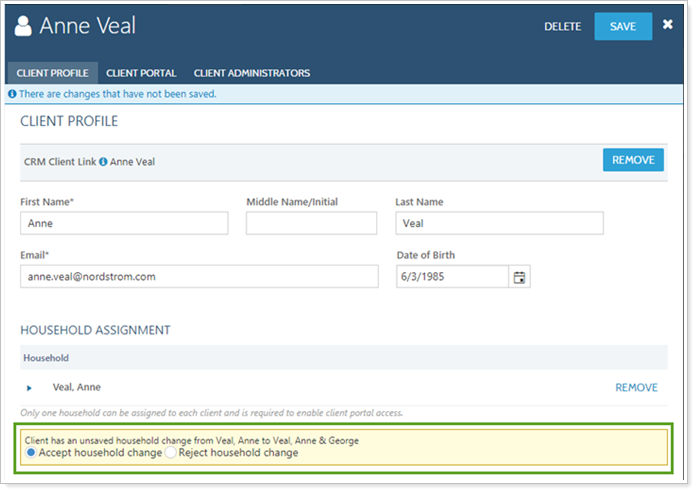697x493 pixels.
Task: Delete the client Anne Veal
Action: point(562,27)
